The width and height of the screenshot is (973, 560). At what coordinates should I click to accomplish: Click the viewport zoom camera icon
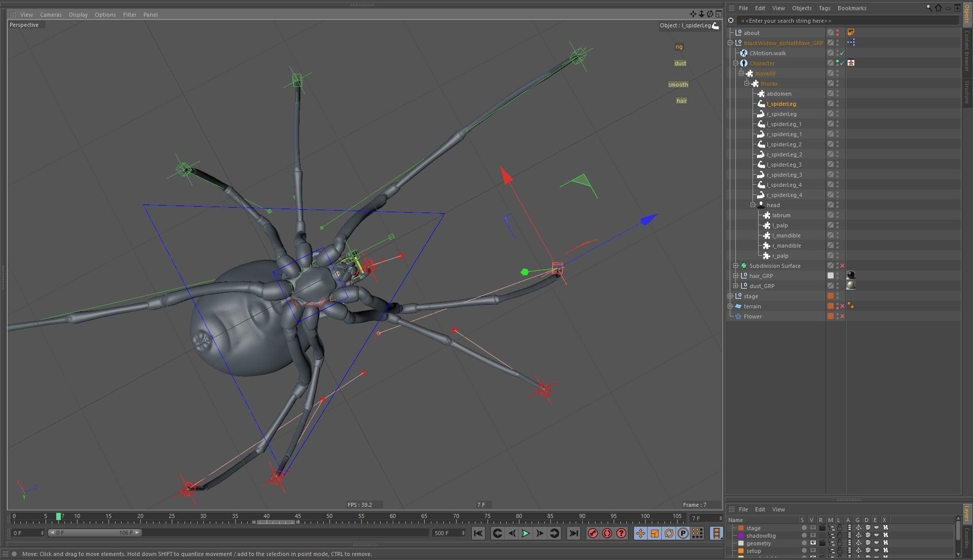pos(702,14)
